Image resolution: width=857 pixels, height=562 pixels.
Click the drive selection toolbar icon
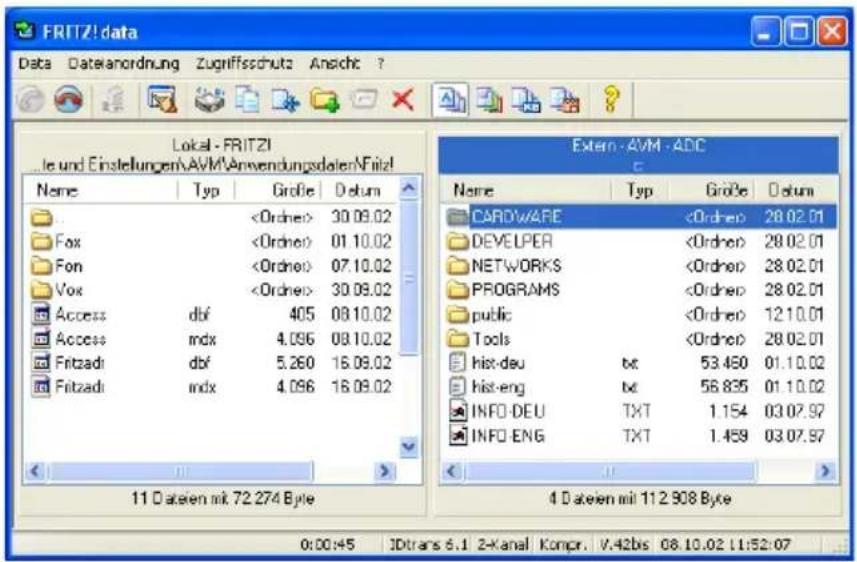click(209, 100)
